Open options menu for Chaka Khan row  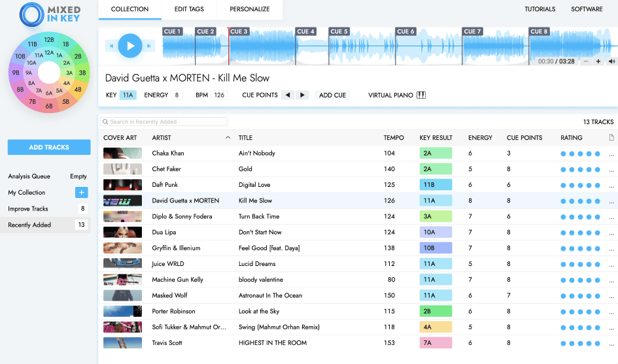(x=611, y=154)
